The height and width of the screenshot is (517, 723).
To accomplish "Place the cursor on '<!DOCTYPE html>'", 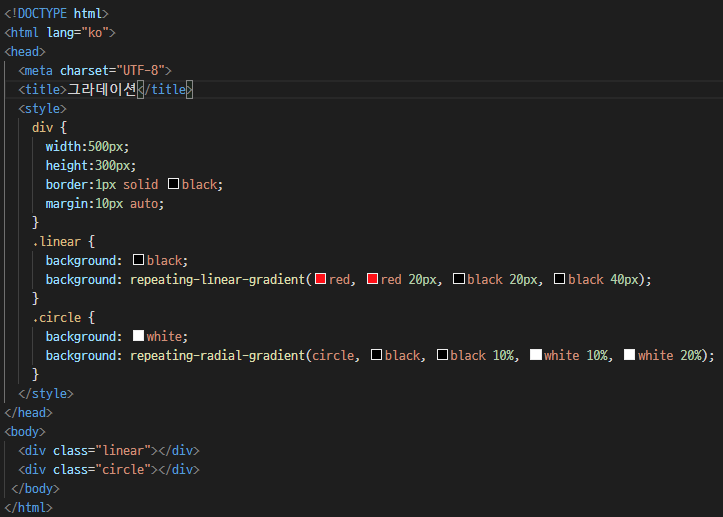I will tap(56, 13).
